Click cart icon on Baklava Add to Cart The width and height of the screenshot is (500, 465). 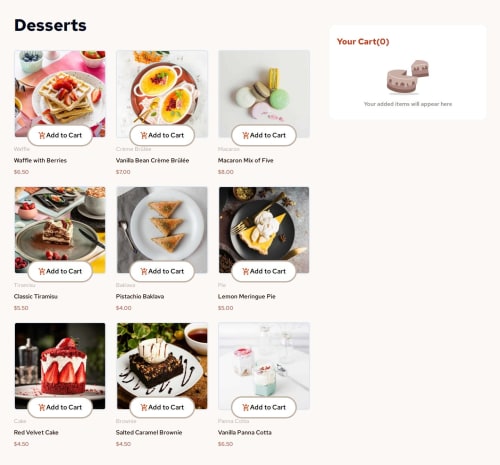point(144,271)
